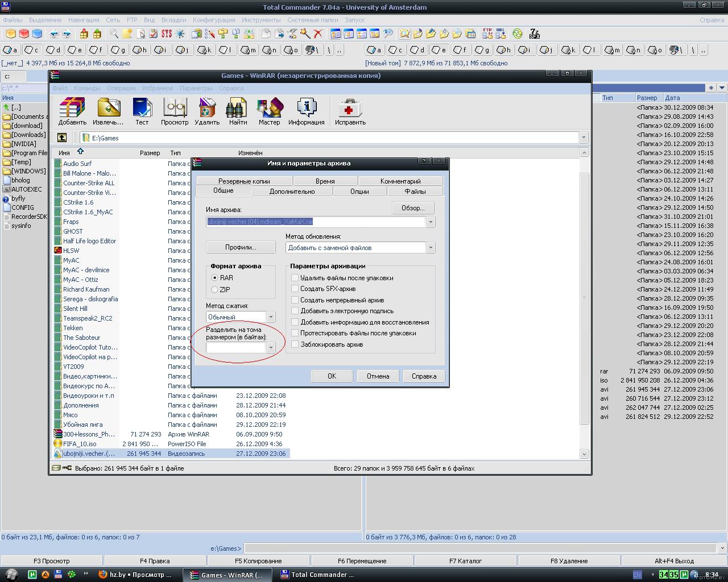Click the blue forward arrow in Total Commander

(x=67, y=34)
